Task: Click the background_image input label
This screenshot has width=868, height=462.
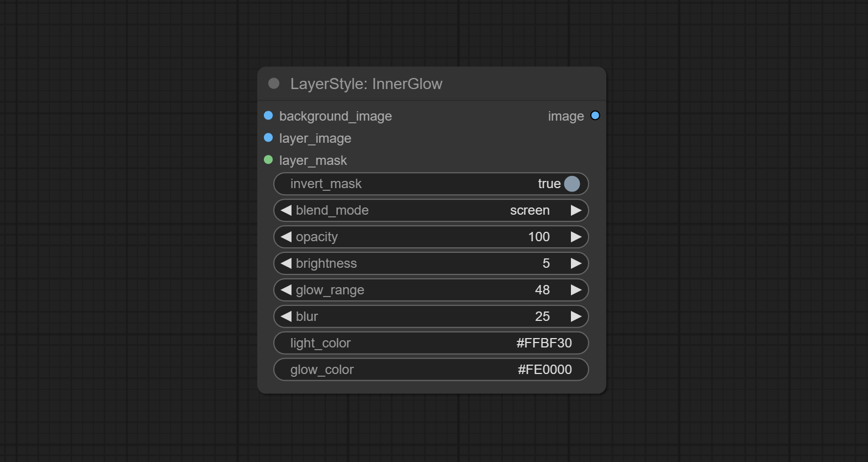Action: [335, 116]
